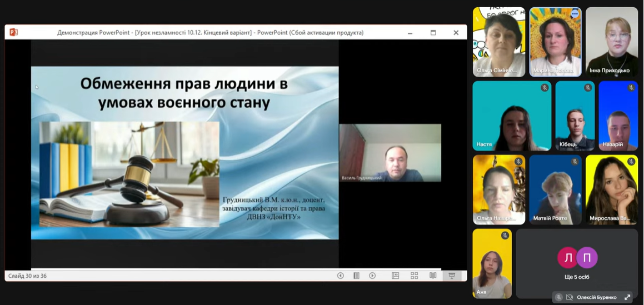Click the 'Слайд 30 из 36' slide counter

[x=27, y=276]
